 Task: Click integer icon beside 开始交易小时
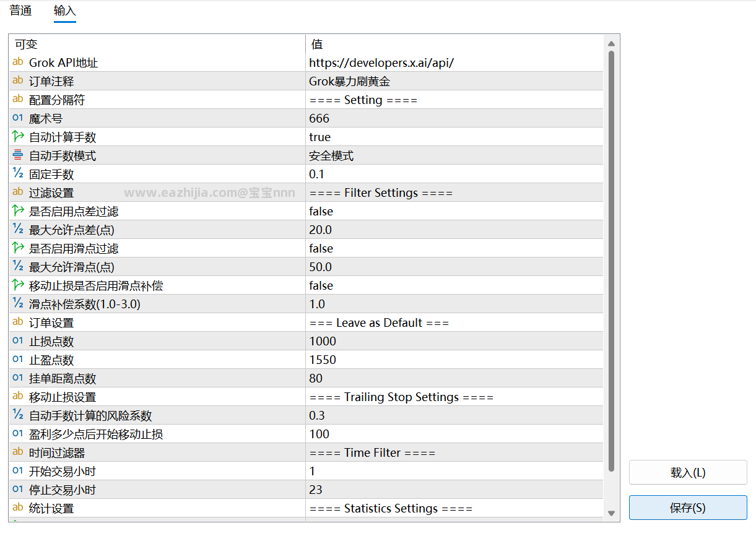point(17,471)
